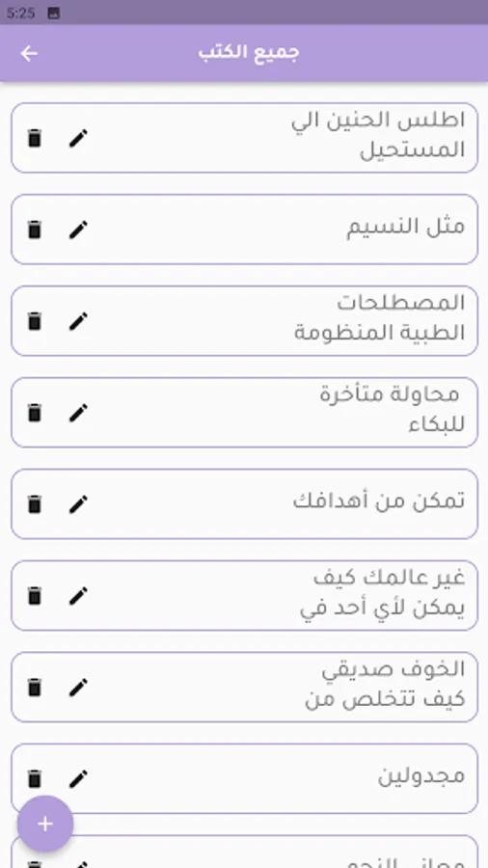Edit the book مجدولين
Image resolution: width=488 pixels, height=868 pixels.
coord(78,778)
